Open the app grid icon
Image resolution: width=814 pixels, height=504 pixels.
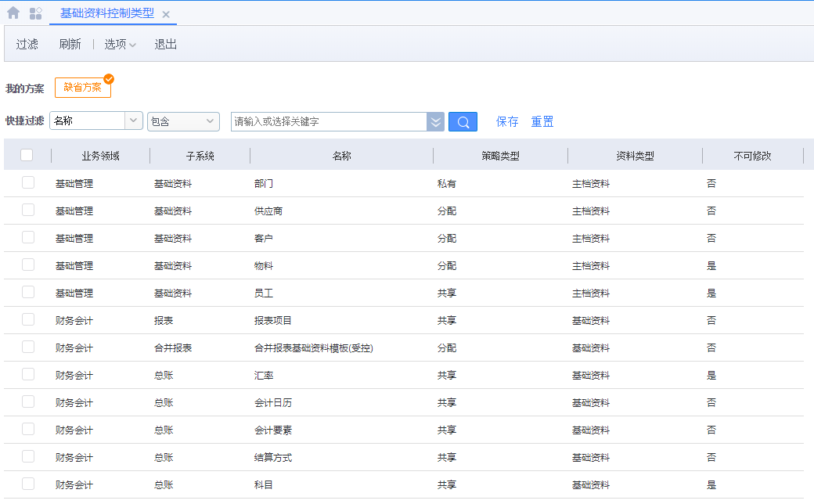(x=35, y=13)
